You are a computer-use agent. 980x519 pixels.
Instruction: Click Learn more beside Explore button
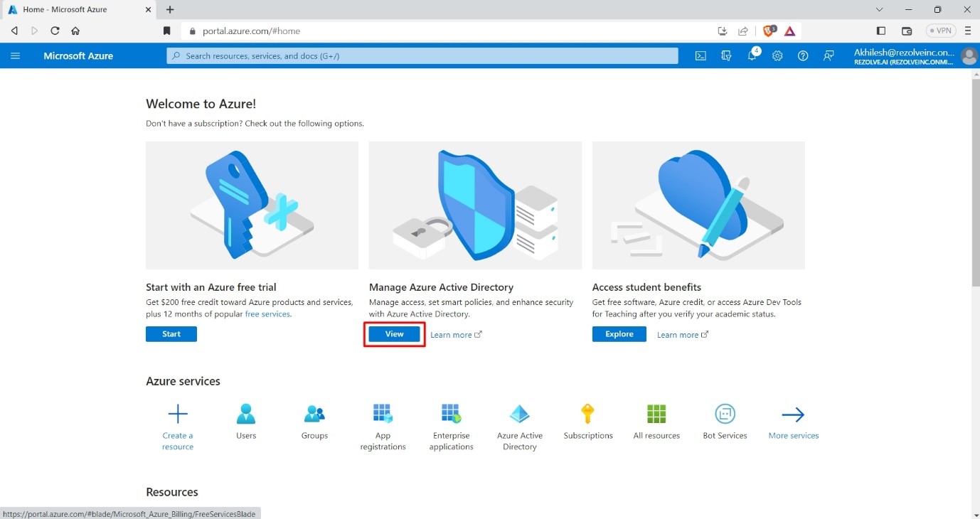coord(683,335)
